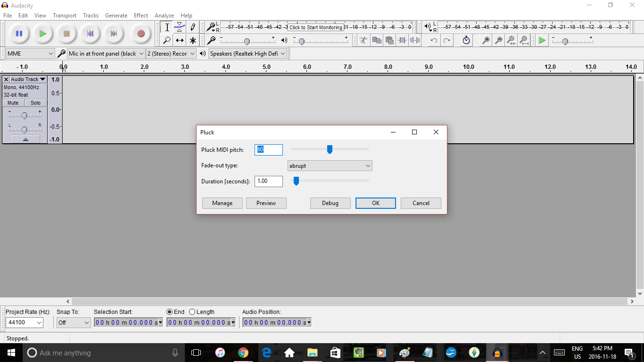644x362 pixels.
Task: Open Selection Start time format arrow
Action: 160,322
